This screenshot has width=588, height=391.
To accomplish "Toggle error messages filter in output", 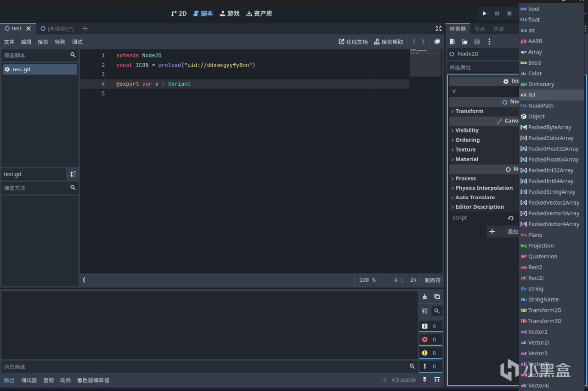I will click(430, 340).
